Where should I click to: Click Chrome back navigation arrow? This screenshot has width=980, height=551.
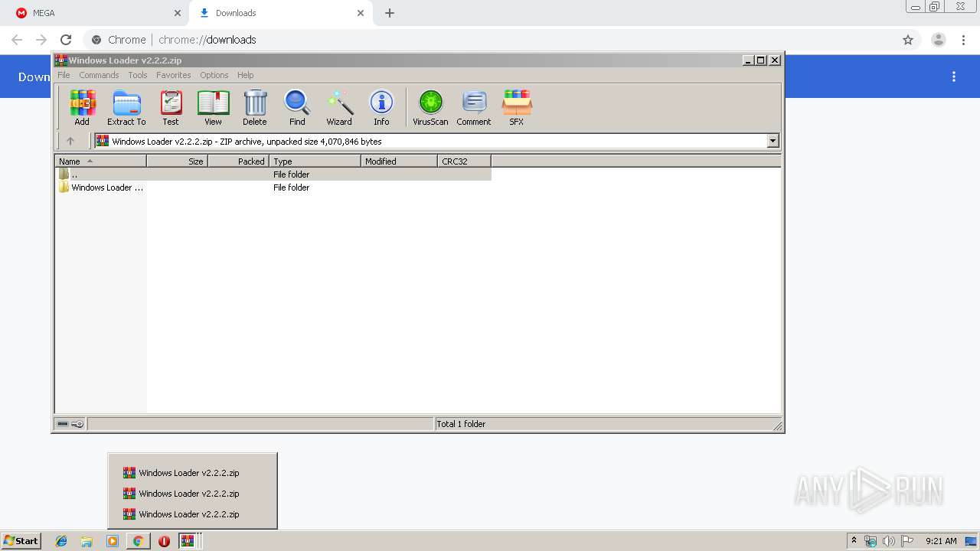point(17,40)
